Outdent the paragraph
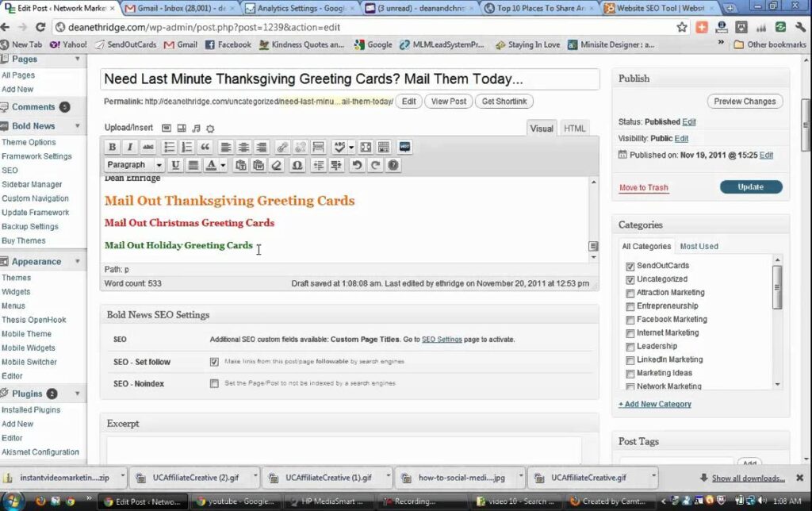Screen dimensions: 812x511 [319, 165]
